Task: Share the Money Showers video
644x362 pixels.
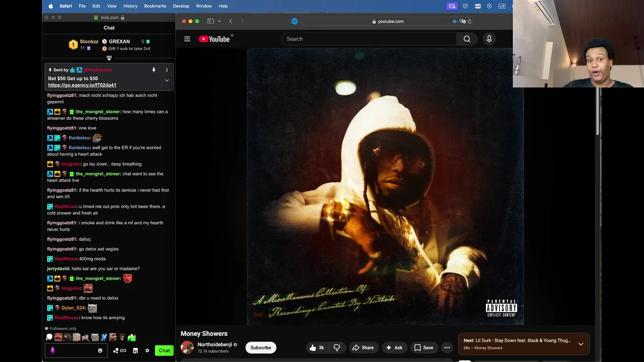Action: coord(363,347)
